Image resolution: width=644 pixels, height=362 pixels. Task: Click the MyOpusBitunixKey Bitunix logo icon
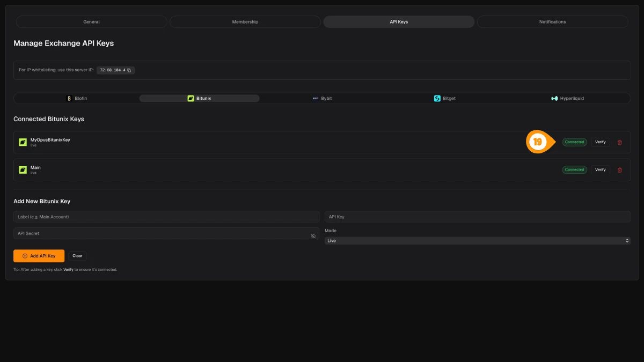(x=23, y=142)
